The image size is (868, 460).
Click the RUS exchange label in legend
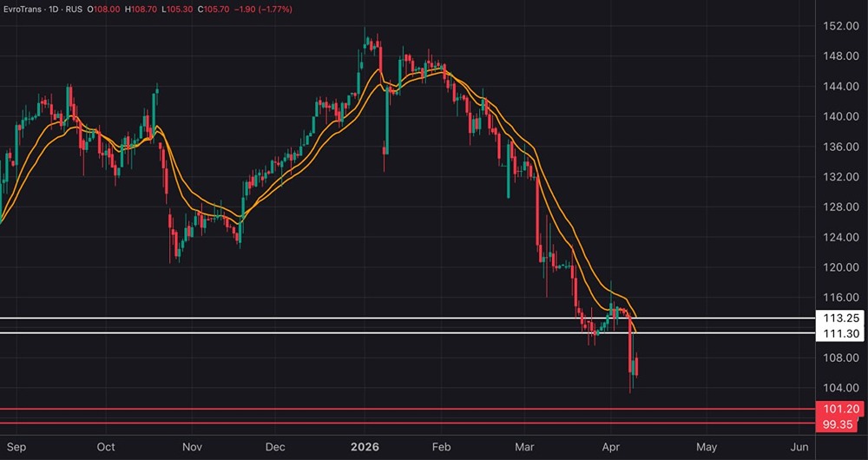click(74, 10)
